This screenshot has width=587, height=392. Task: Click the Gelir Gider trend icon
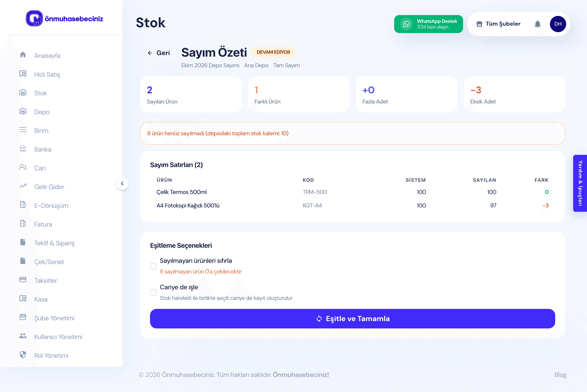[x=23, y=186]
